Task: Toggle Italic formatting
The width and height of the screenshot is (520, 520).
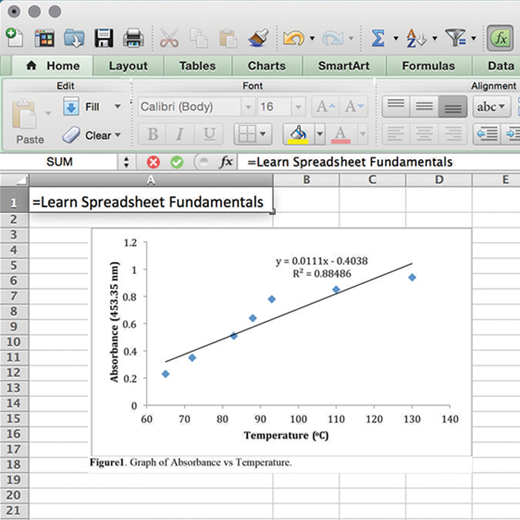Action: click(x=180, y=134)
